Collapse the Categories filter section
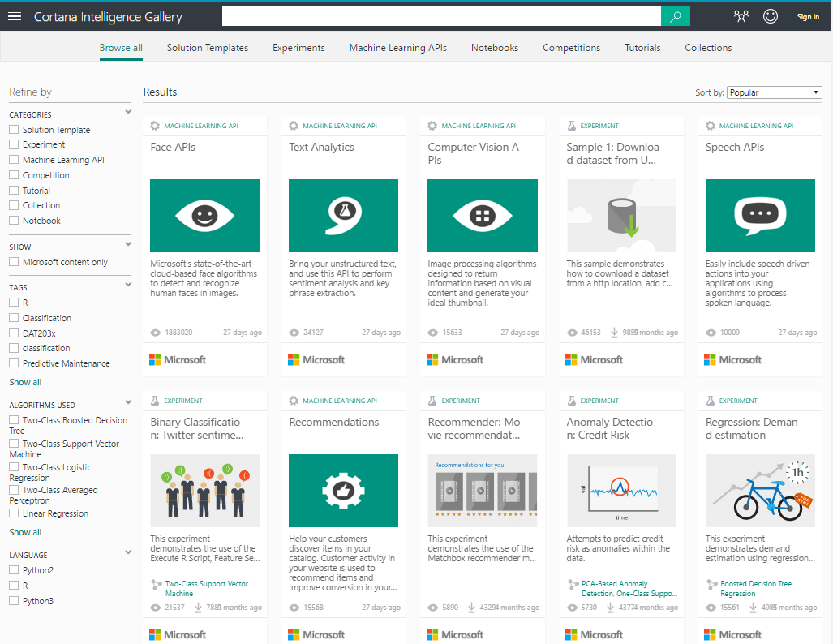The width and height of the screenshot is (833, 644). (x=128, y=113)
